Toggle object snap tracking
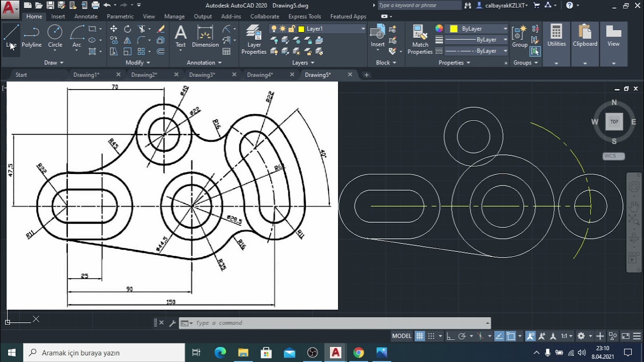This screenshot has width=644, height=362. (x=499, y=336)
